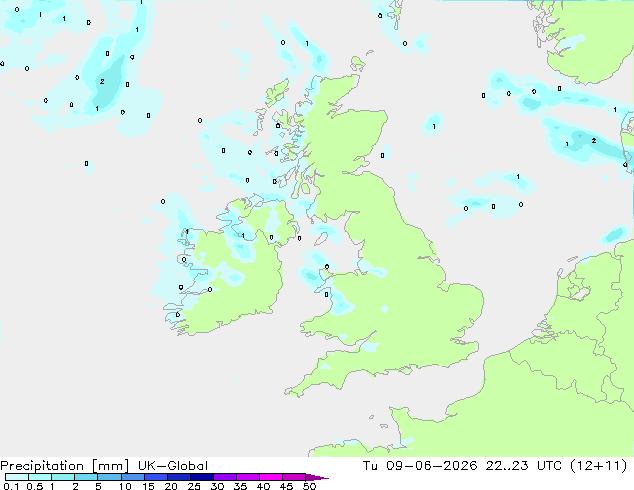Select the 10–15 mm blue legend swatch
Viewport: 634px width, 490px height.
[x=133, y=477]
